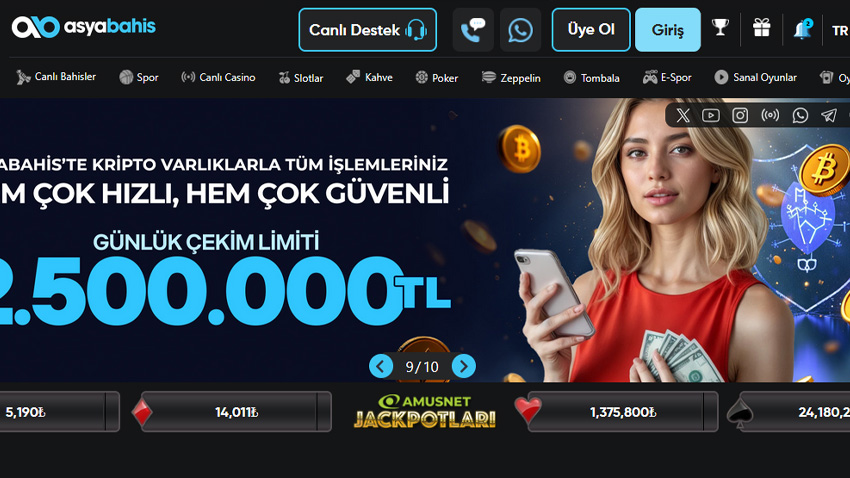The image size is (850, 478).
Task: Click the Üye Ol button
Action: click(591, 30)
